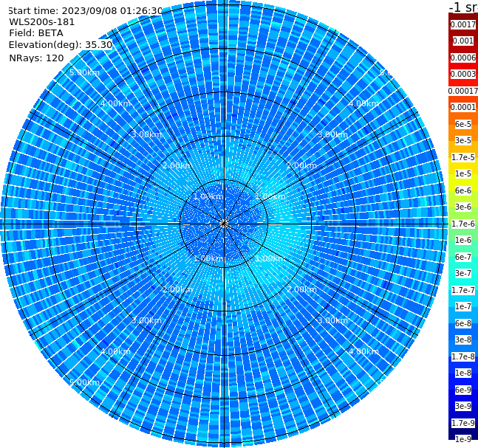Screen dimensions: 478x448
Task: Click the lower-left 3.00km ring label
Action: click(x=146, y=320)
